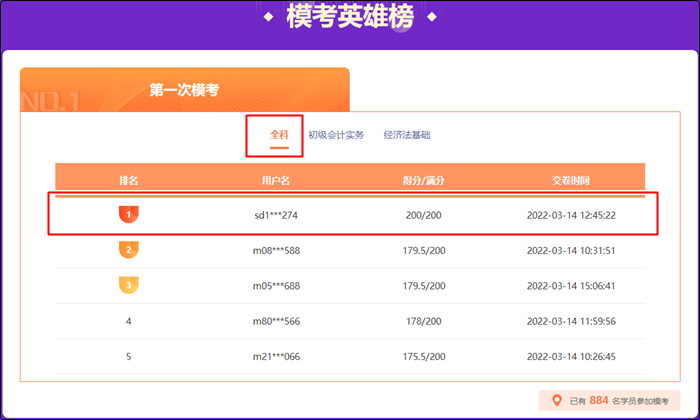Click the rank 1 medal badge

tap(129, 214)
